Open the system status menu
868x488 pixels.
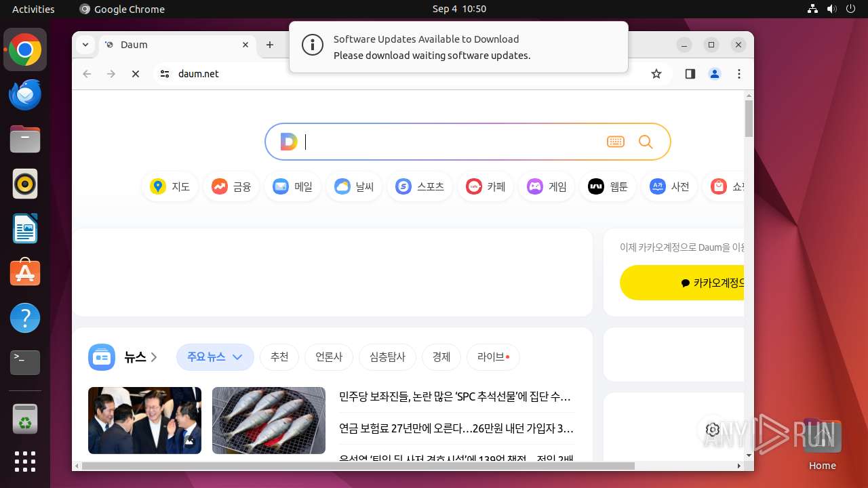(x=831, y=9)
